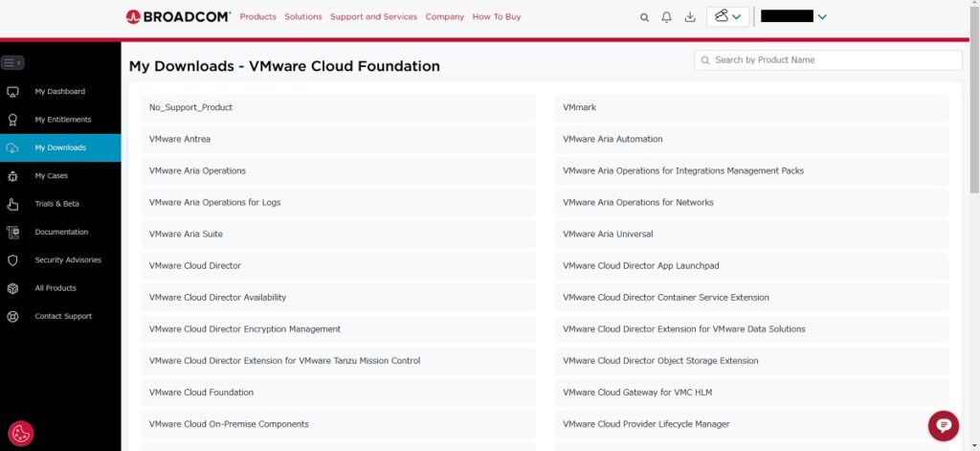Open VMware Cloud Gateway for VMC HLM
980x451 pixels.
click(x=752, y=393)
